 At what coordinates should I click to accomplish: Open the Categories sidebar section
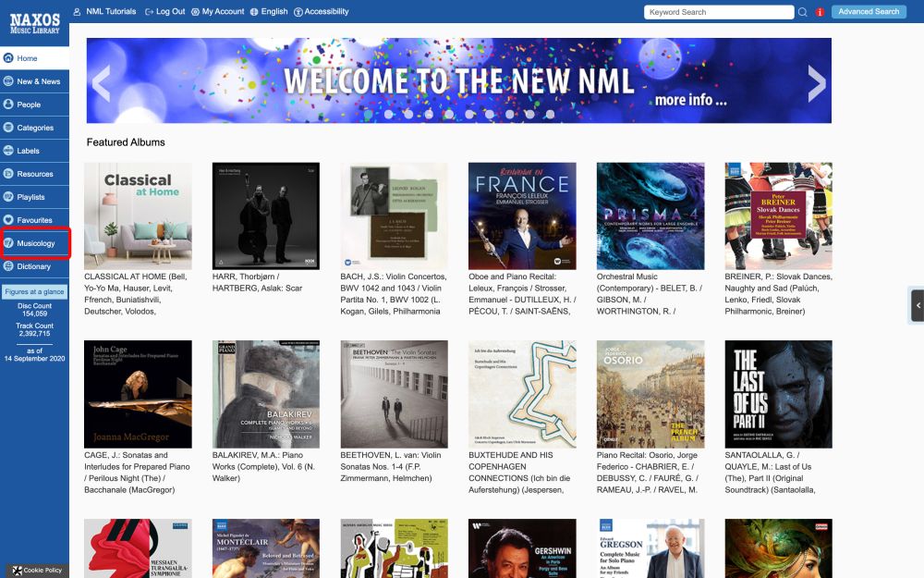34,128
